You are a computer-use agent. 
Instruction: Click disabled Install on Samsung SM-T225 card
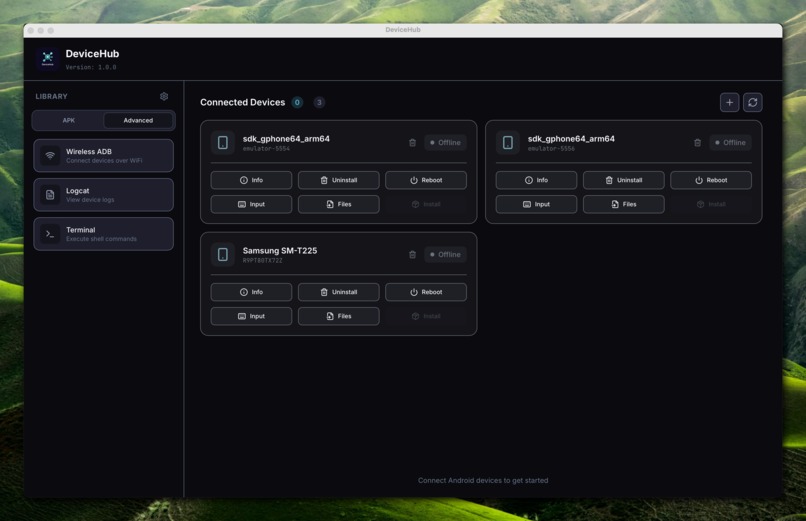coord(426,317)
